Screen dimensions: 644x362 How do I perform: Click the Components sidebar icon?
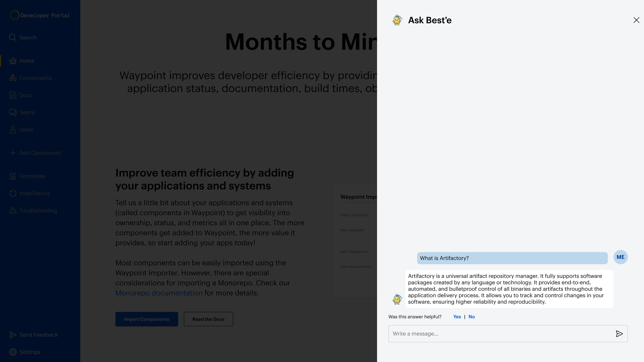[x=13, y=78]
